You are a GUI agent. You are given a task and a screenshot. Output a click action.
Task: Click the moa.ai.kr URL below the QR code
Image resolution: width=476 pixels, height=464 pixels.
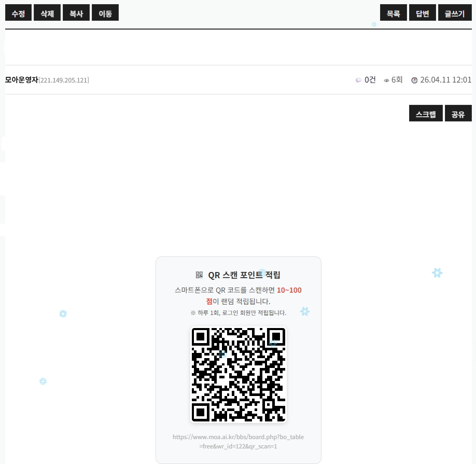239,441
